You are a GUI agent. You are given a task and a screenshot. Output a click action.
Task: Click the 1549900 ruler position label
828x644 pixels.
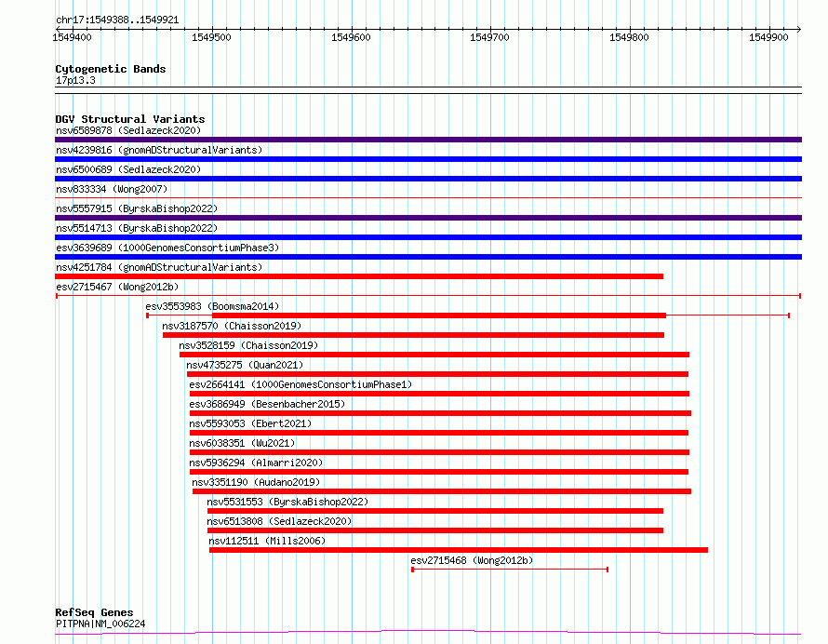click(x=768, y=37)
